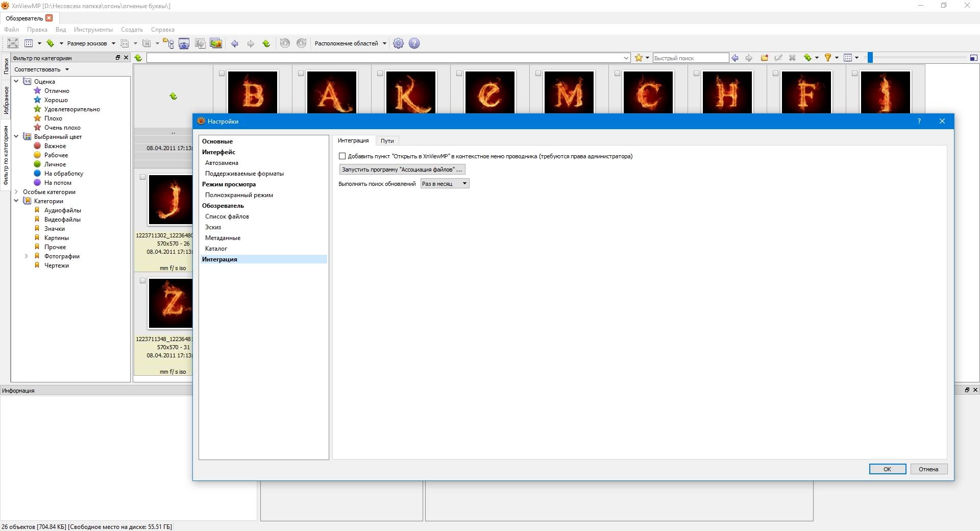Select the fiery letter F thumbnail
The image size is (980, 531).
pos(806,92)
